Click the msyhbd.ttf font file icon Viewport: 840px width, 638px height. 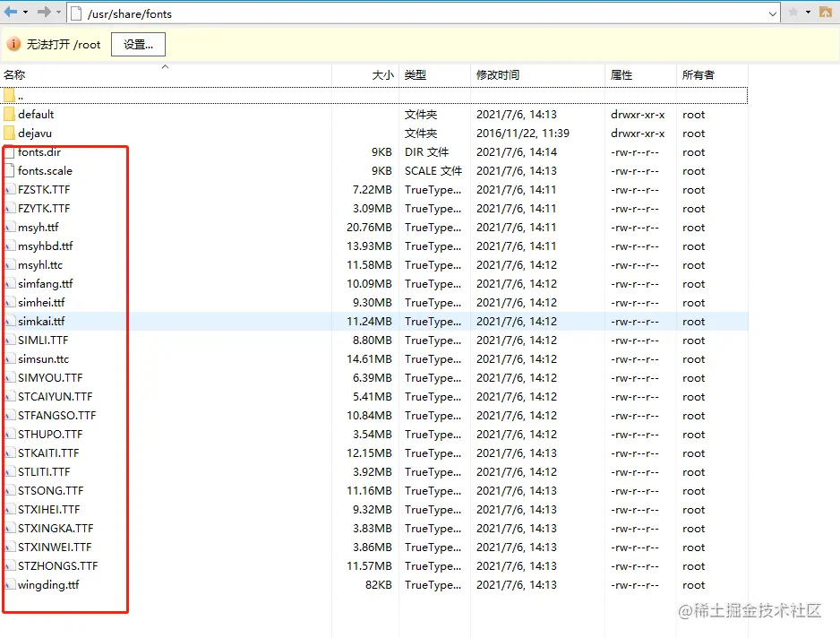pyautogui.click(x=9, y=246)
